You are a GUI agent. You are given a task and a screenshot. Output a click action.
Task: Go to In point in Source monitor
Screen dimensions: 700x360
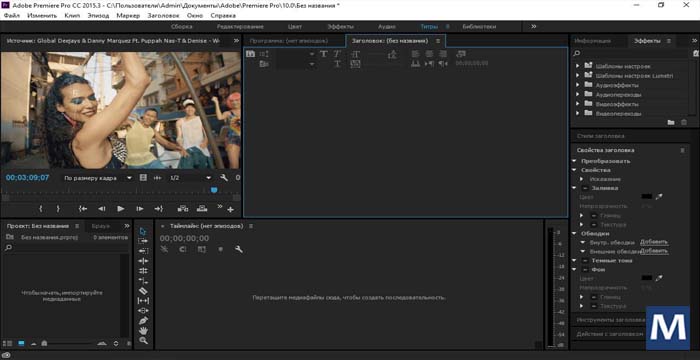(x=83, y=209)
